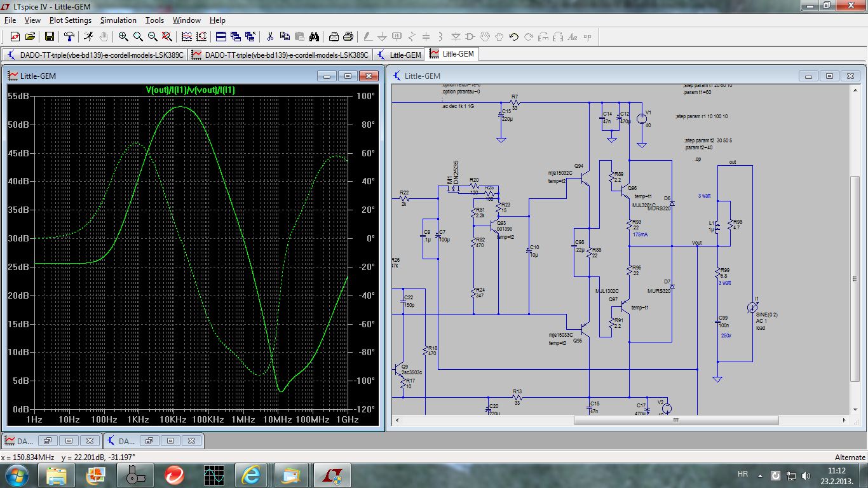Click the Autorange plot icon
This screenshot has width=868, height=488.
pyautogui.click(x=187, y=37)
